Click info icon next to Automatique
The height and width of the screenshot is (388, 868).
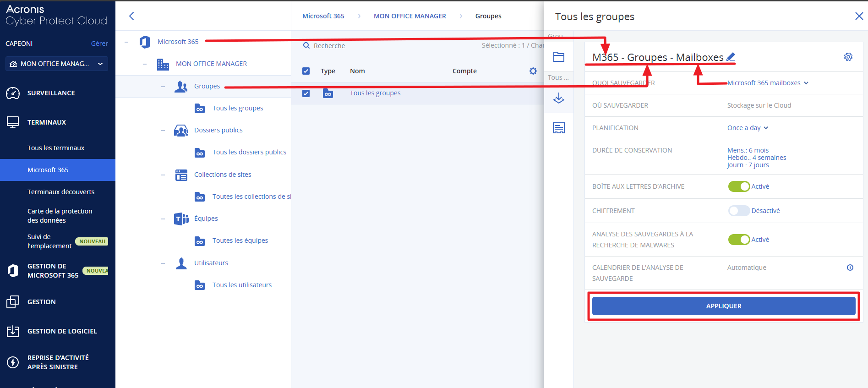(850, 268)
